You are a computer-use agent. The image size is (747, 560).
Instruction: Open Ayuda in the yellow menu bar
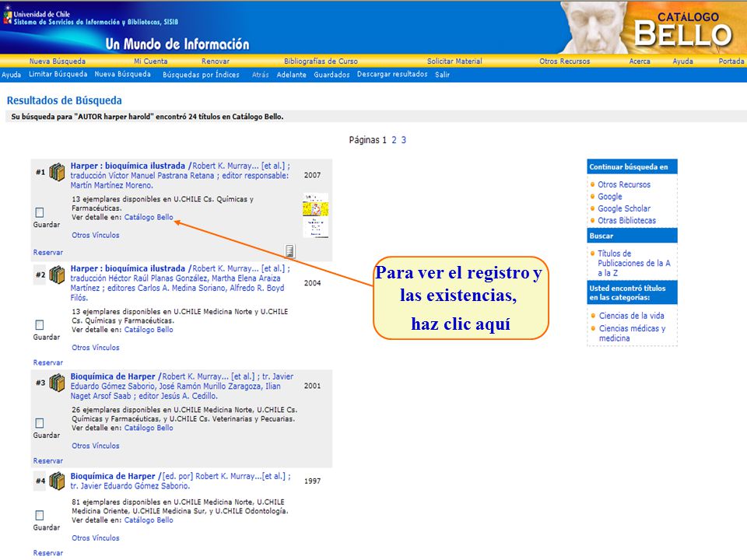(x=682, y=61)
